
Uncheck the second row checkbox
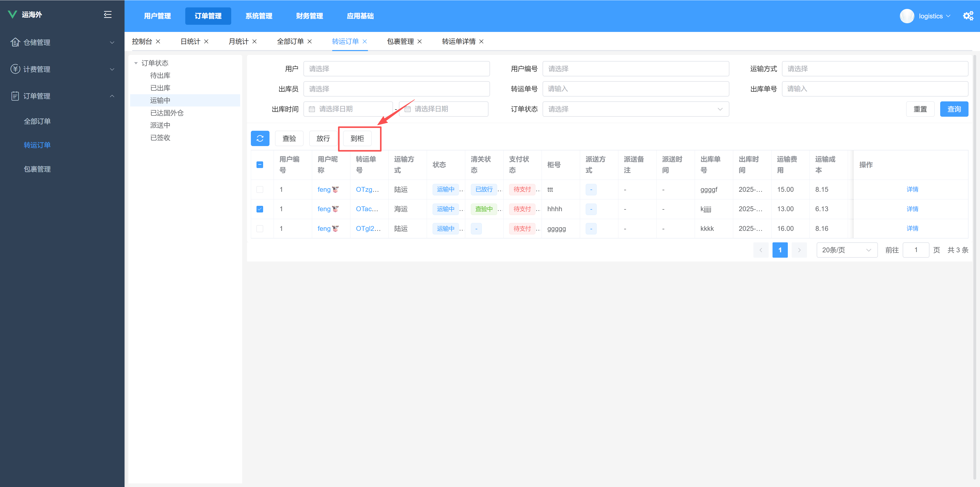tap(260, 209)
